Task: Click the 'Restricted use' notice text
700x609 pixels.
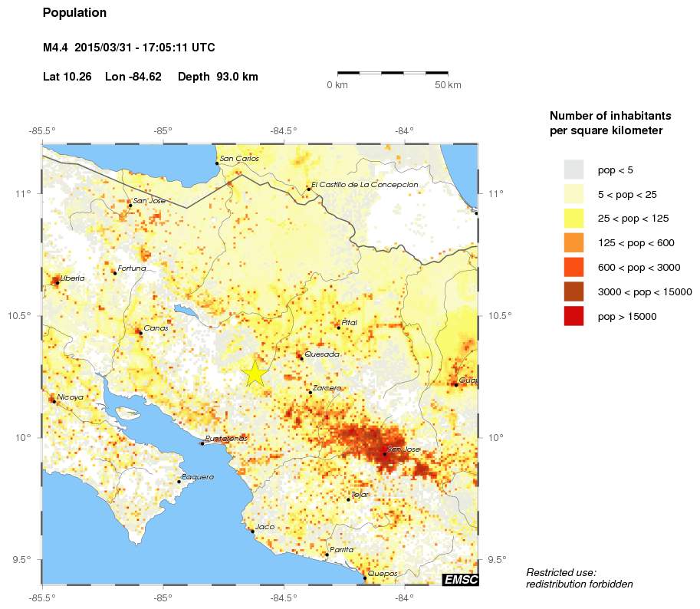Action: [577, 577]
